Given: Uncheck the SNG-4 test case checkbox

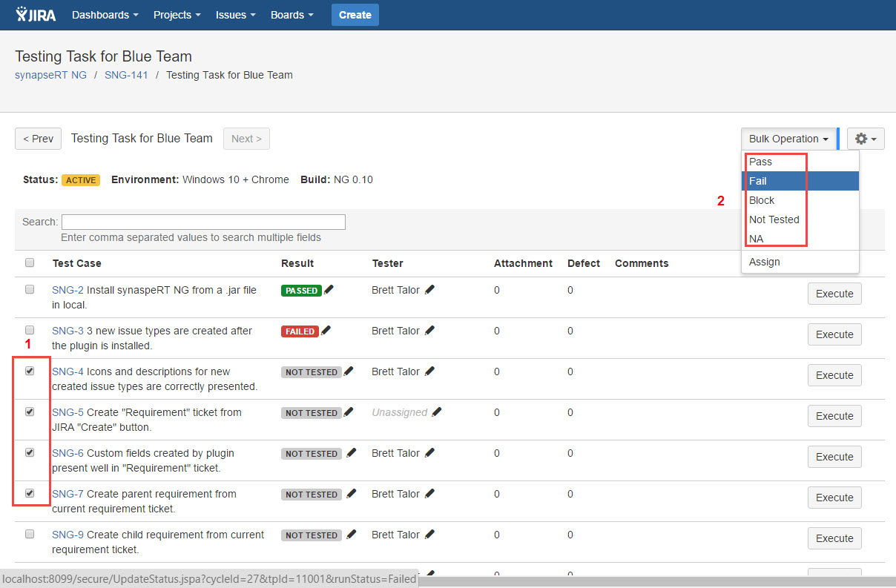Looking at the screenshot, I should click(x=30, y=371).
